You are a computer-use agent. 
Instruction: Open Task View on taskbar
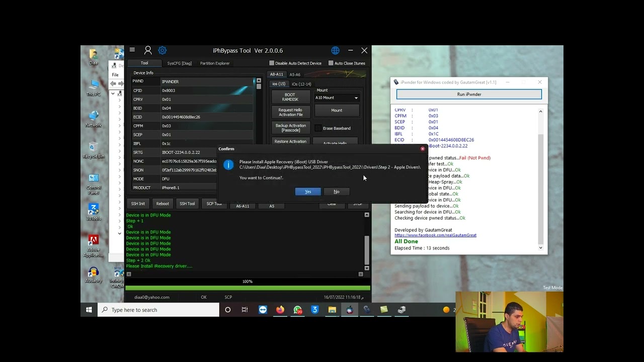[x=245, y=310]
